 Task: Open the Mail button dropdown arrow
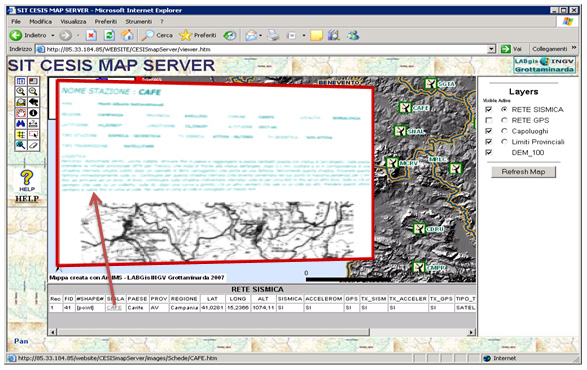click(x=260, y=36)
